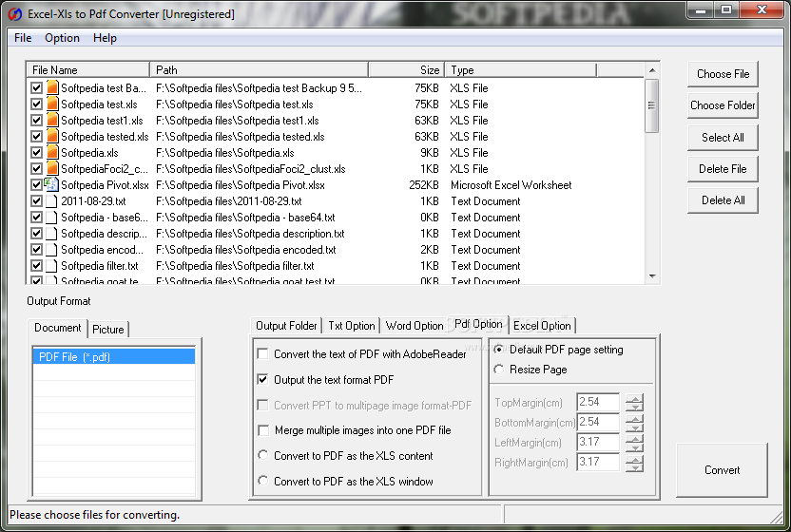The height and width of the screenshot is (532, 791).
Task: Uncheck the 2011-08-29.txt checkbox
Action: coord(36,201)
